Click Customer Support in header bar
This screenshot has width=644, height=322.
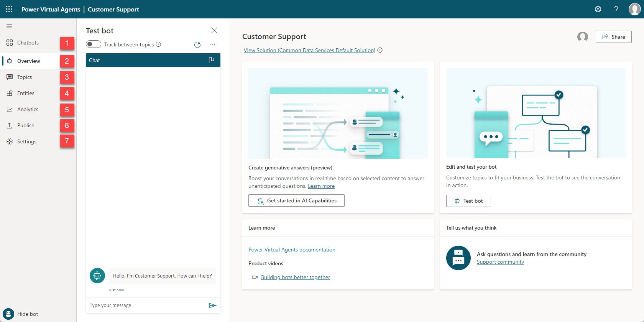[x=113, y=9]
